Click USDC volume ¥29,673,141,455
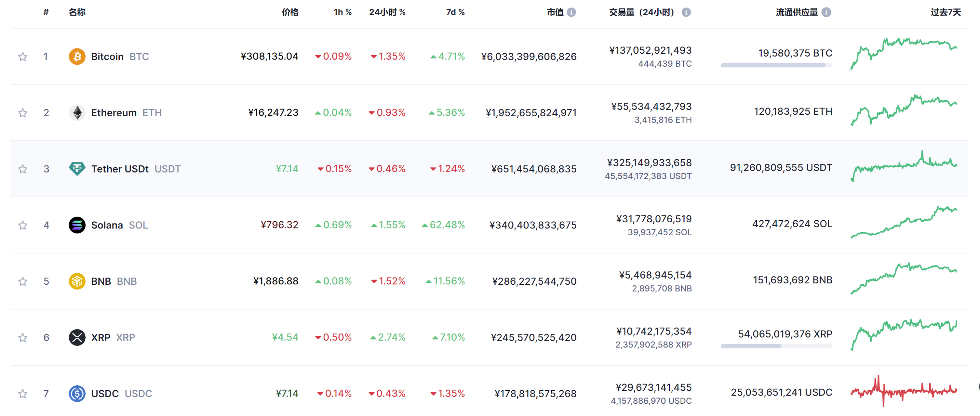This screenshot has width=980, height=416. pyautogui.click(x=653, y=387)
